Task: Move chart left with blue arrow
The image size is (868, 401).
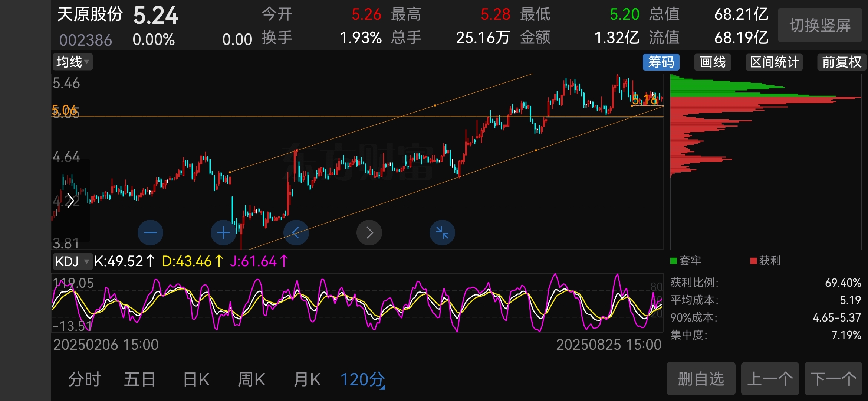Action: [x=296, y=233]
